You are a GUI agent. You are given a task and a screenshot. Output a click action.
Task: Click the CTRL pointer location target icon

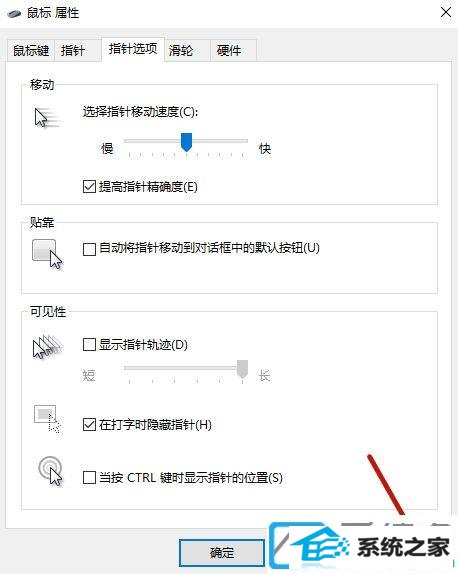tap(51, 471)
